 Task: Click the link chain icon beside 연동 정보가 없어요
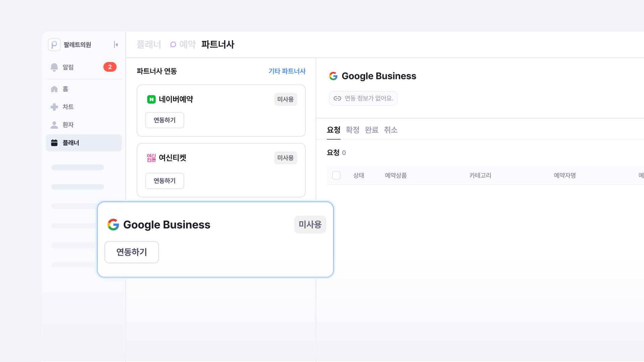click(x=337, y=98)
